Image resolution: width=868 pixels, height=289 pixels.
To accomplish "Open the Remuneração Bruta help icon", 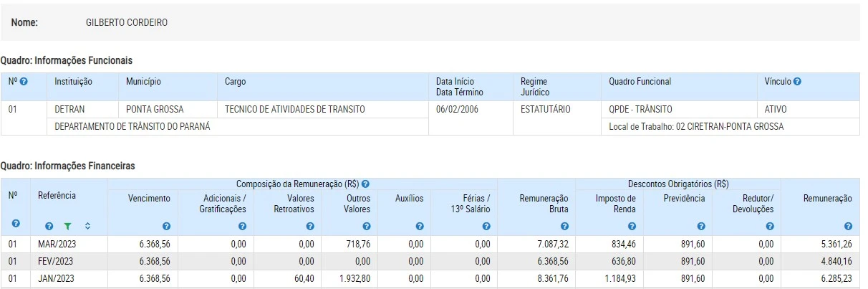I will (x=564, y=227).
